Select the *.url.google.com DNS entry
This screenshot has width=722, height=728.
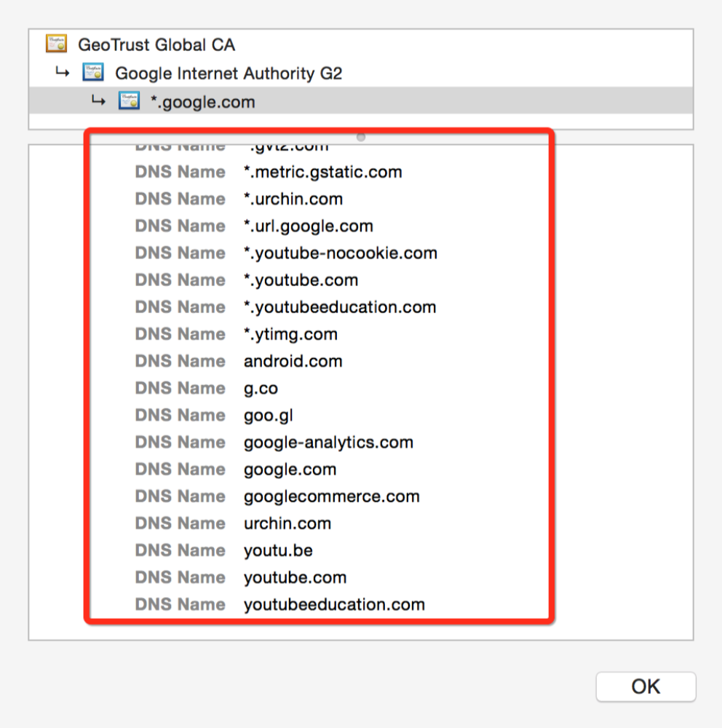(x=308, y=226)
